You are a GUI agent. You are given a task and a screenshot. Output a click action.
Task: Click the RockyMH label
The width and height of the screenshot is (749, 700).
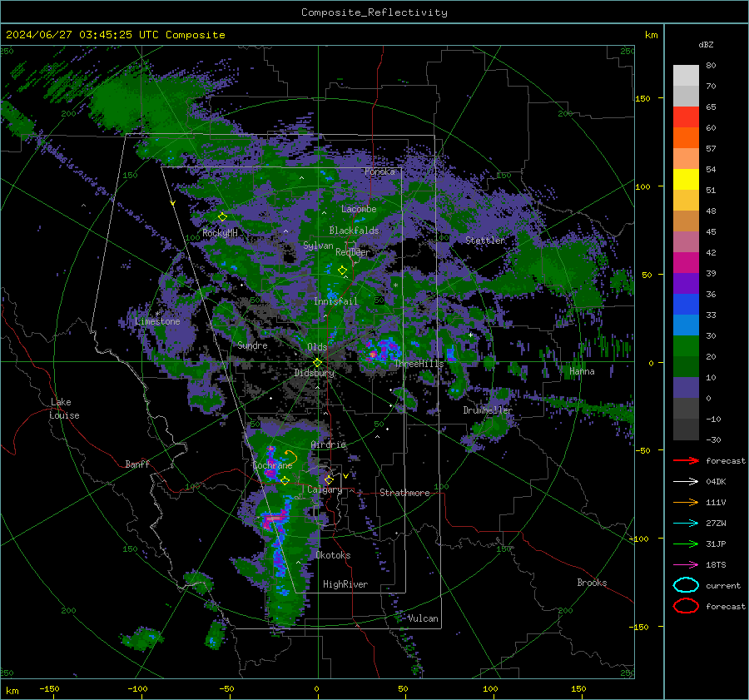[220, 233]
